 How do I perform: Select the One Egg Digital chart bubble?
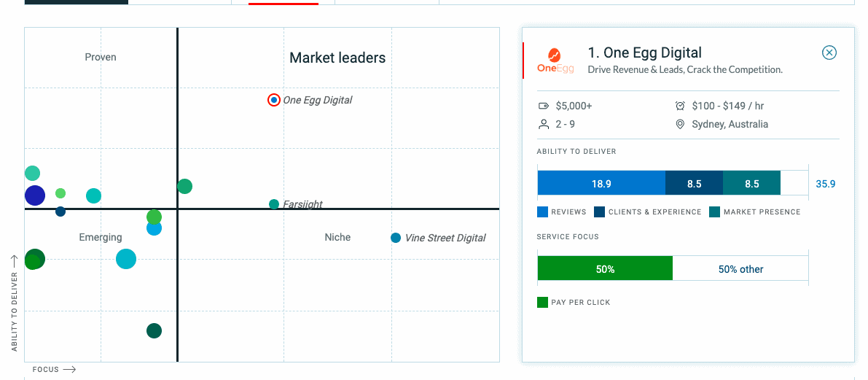(274, 100)
